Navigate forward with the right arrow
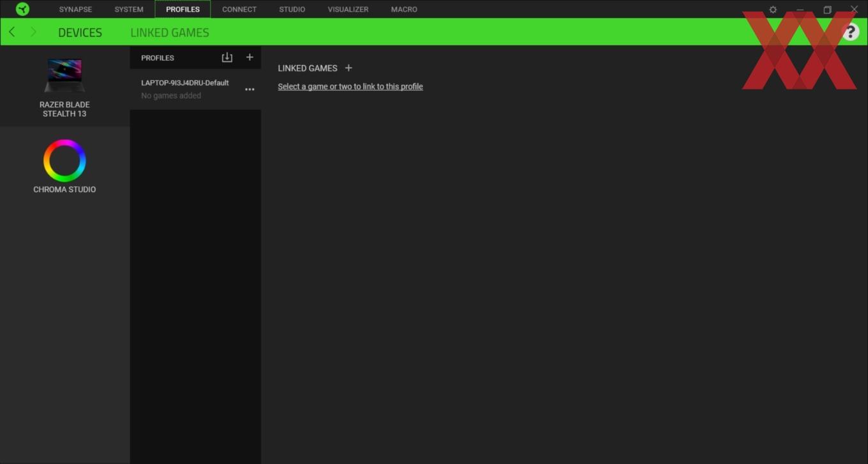868x464 pixels. (x=33, y=32)
